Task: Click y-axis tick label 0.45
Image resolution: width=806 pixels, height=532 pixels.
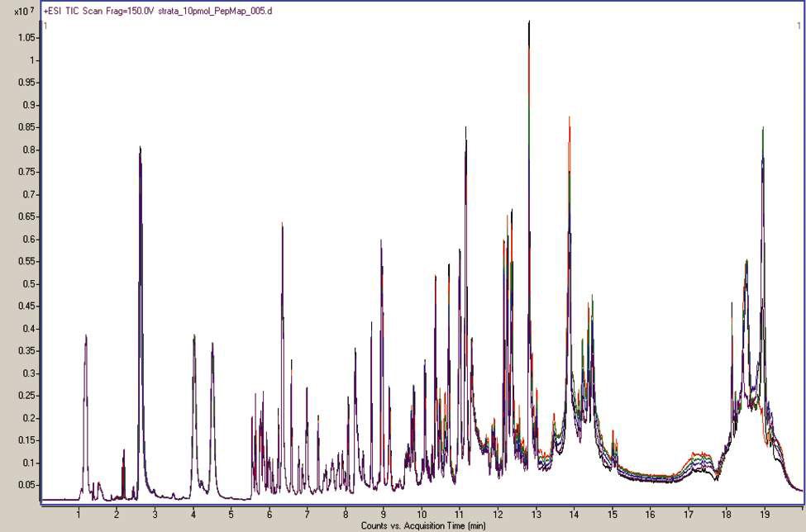Action: [x=25, y=306]
